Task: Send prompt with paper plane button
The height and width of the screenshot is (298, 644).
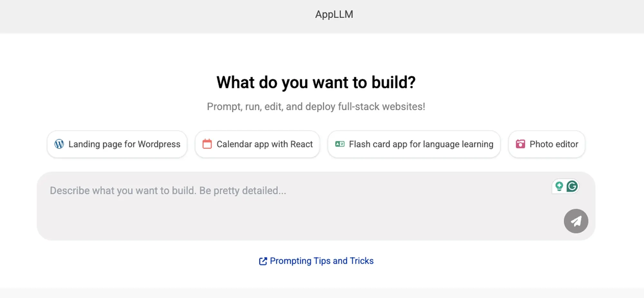Action: 576,221
